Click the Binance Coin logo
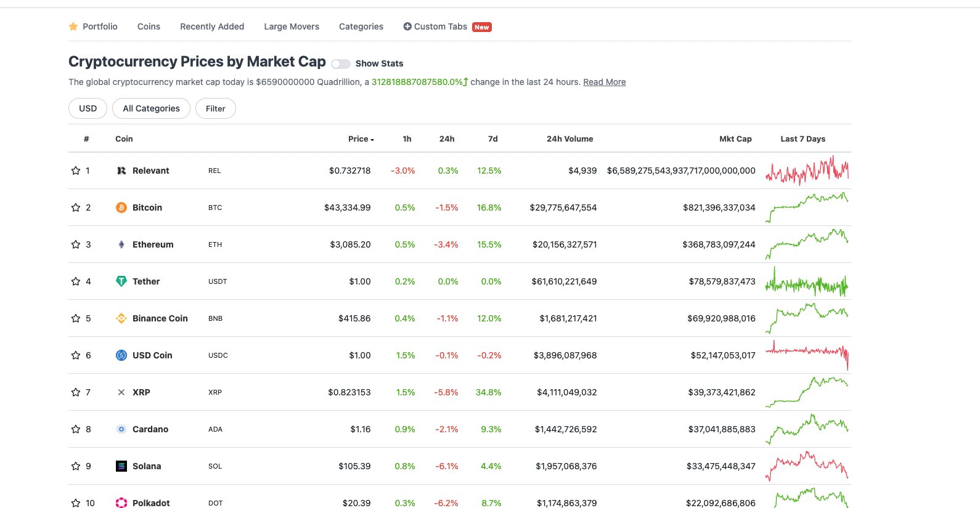 [x=121, y=318]
